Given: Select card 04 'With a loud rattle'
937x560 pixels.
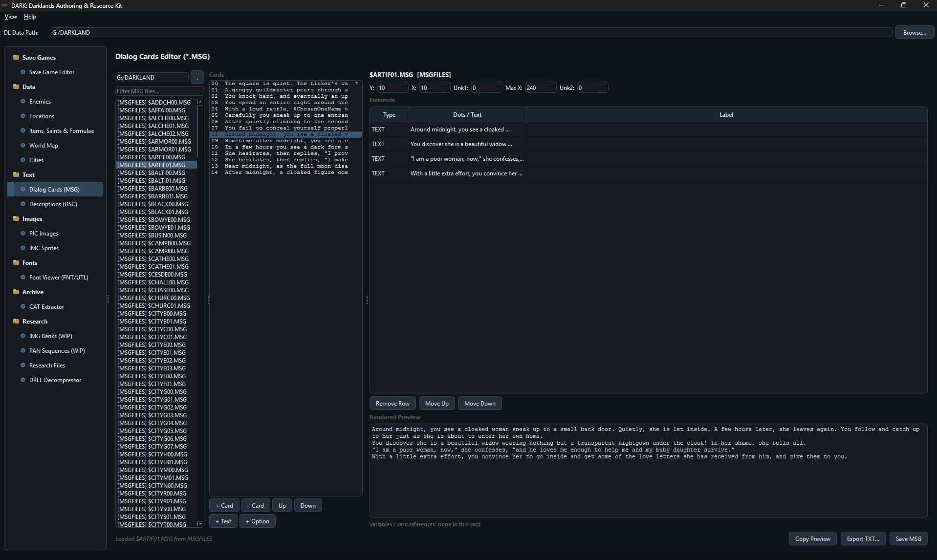Looking at the screenshot, I should [x=285, y=109].
